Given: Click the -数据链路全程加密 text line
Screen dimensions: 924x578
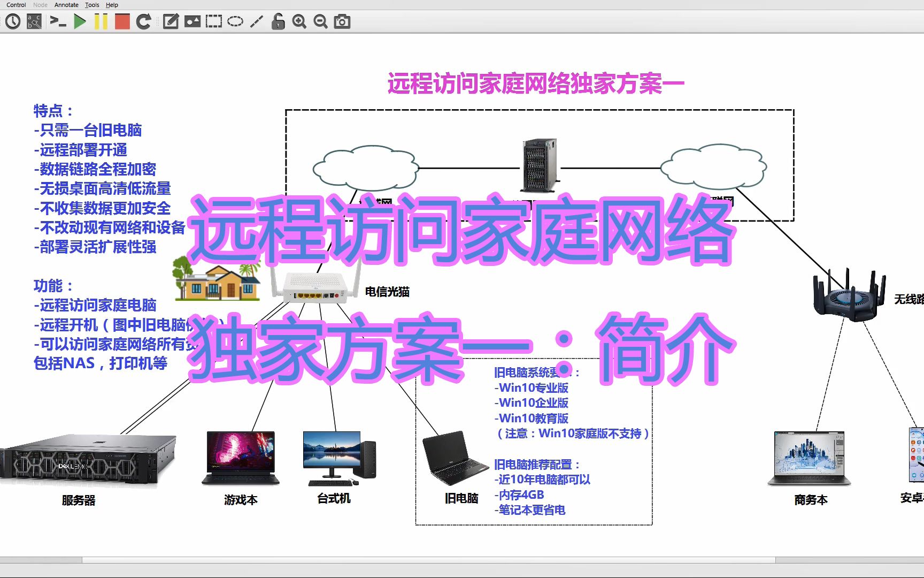Looking at the screenshot, I should click(x=95, y=169).
